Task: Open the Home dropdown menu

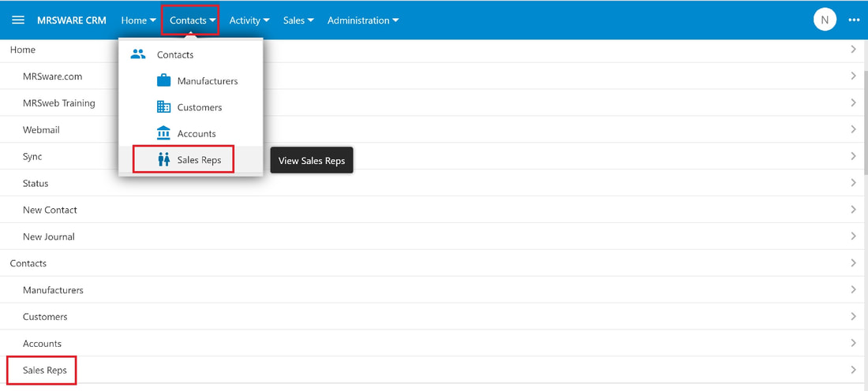Action: (x=138, y=20)
